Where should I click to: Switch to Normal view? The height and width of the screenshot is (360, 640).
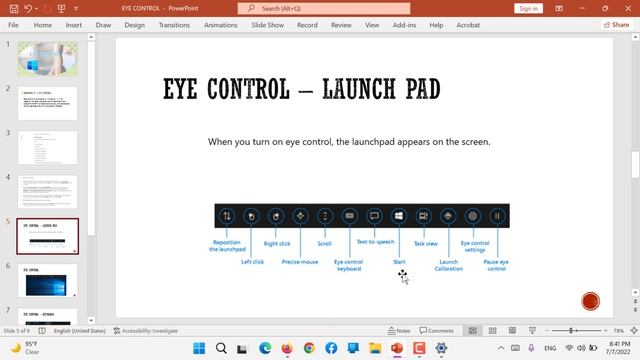(473, 331)
